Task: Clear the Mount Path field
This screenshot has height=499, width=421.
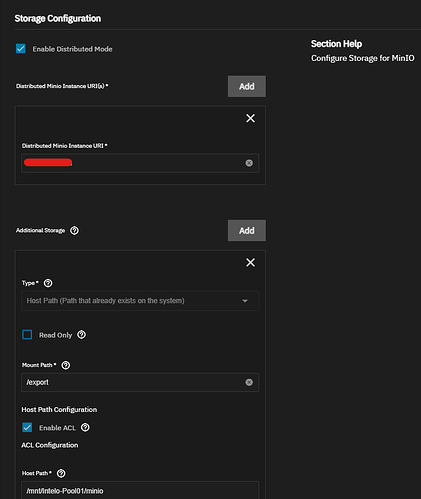Action: tap(249, 382)
